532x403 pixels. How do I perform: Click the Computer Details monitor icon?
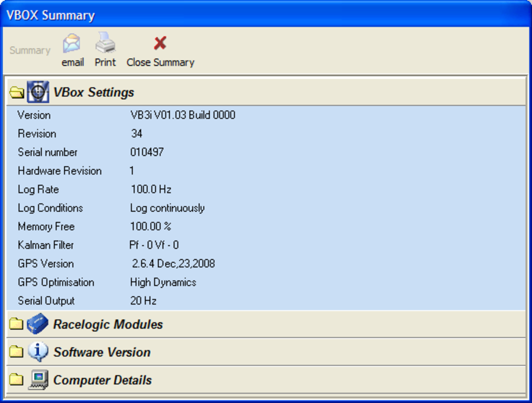click(38, 379)
